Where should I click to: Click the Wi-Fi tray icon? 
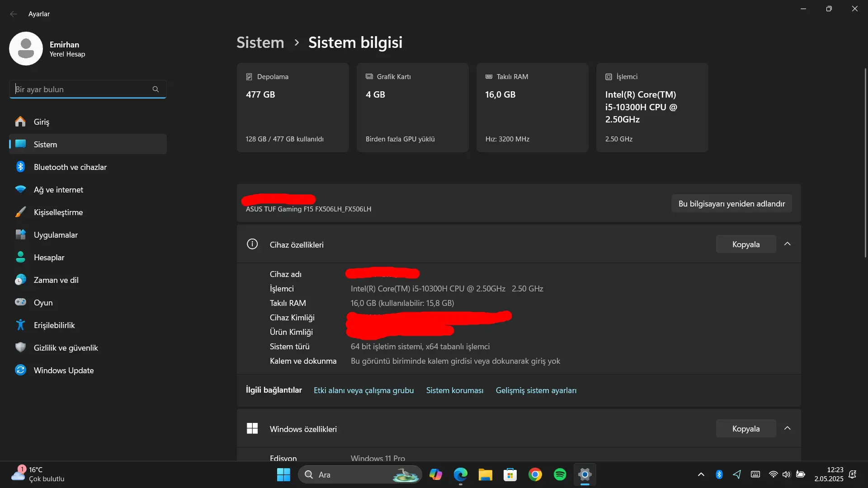(x=774, y=474)
